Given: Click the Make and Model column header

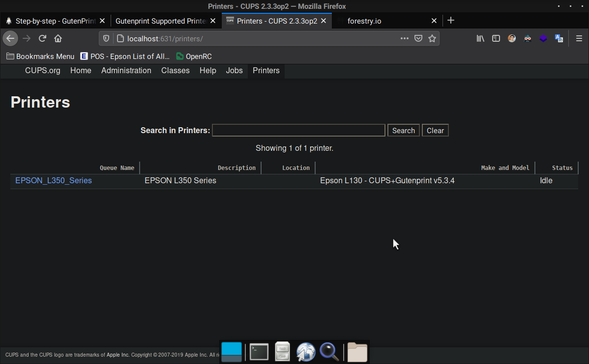Looking at the screenshot, I should (x=505, y=168).
